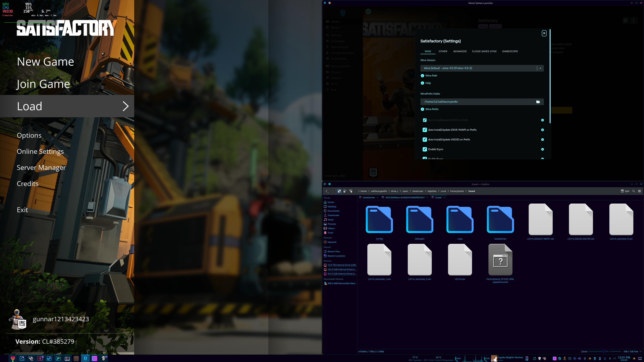Click the info icon next to Enable Esync
The image size is (644, 362).
click(x=542, y=149)
